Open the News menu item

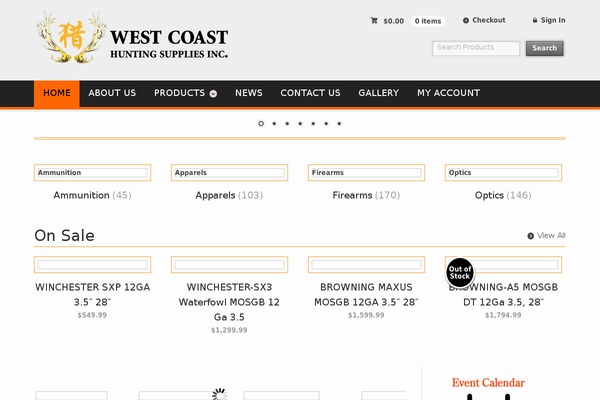point(249,93)
